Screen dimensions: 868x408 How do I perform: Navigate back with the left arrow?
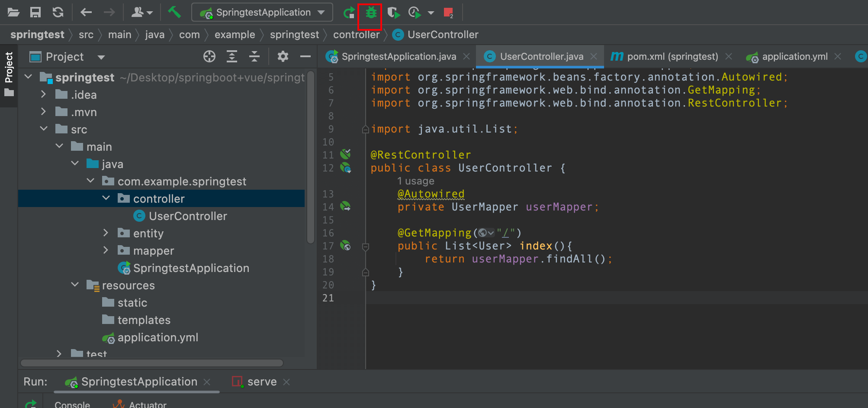86,12
